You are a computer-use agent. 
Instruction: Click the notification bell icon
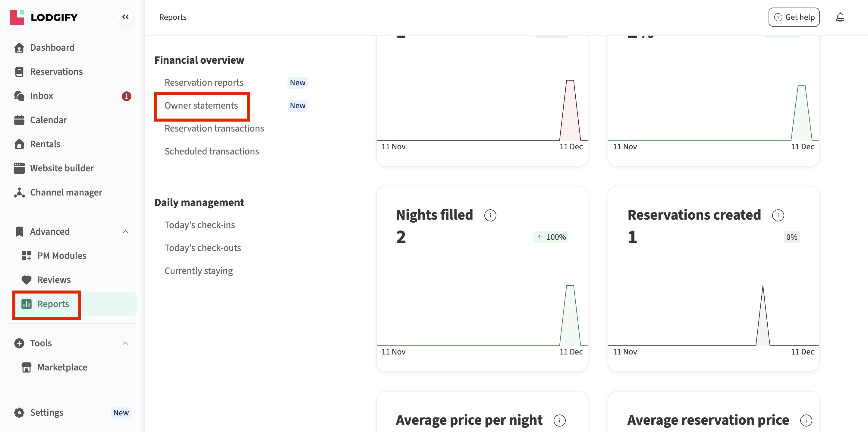coord(840,17)
